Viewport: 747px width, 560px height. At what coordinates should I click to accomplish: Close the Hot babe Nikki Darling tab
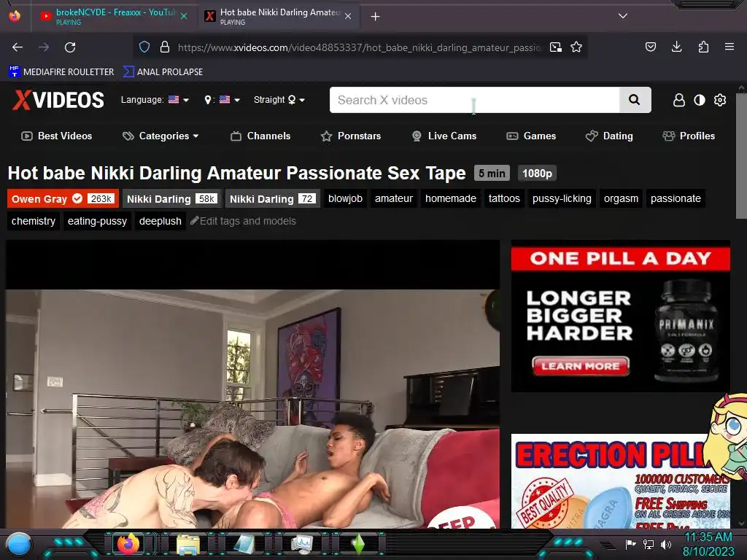[x=348, y=16]
